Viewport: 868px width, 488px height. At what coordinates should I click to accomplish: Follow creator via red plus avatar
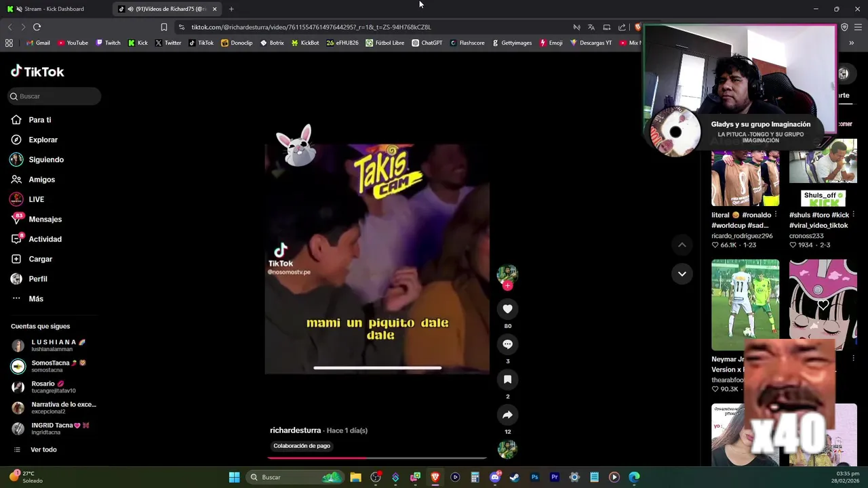(x=507, y=285)
